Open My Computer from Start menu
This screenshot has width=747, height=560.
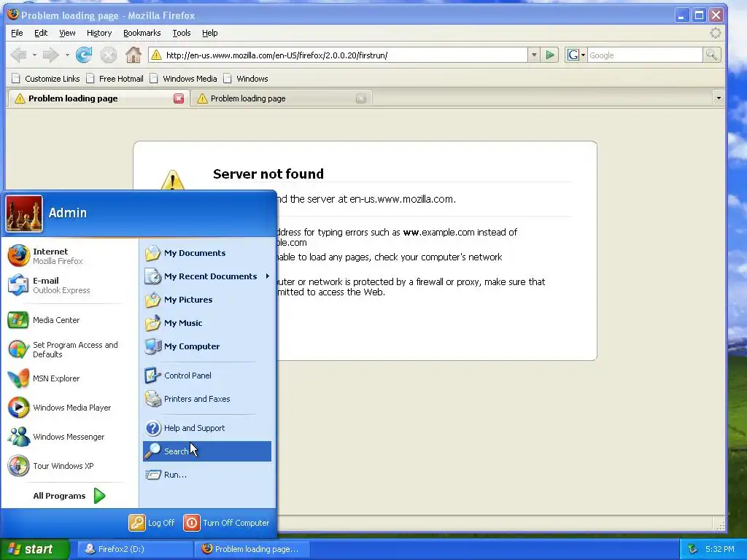tap(207, 346)
